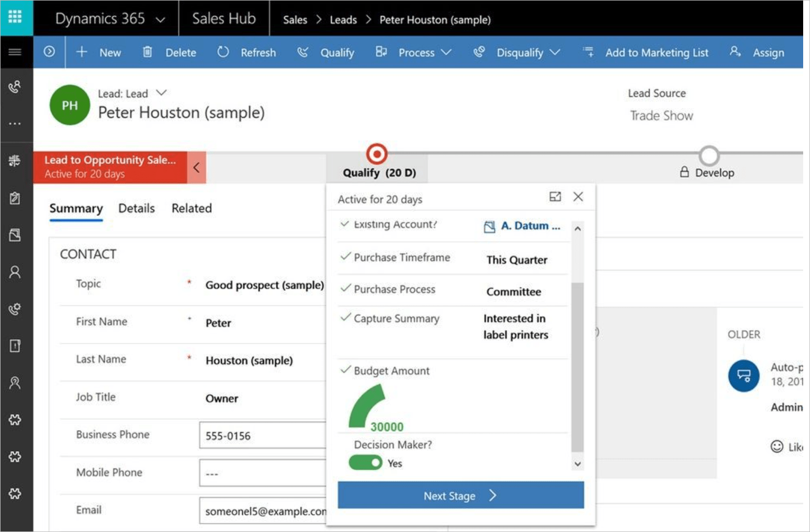Select the Qualify stage marker

[x=377, y=154]
